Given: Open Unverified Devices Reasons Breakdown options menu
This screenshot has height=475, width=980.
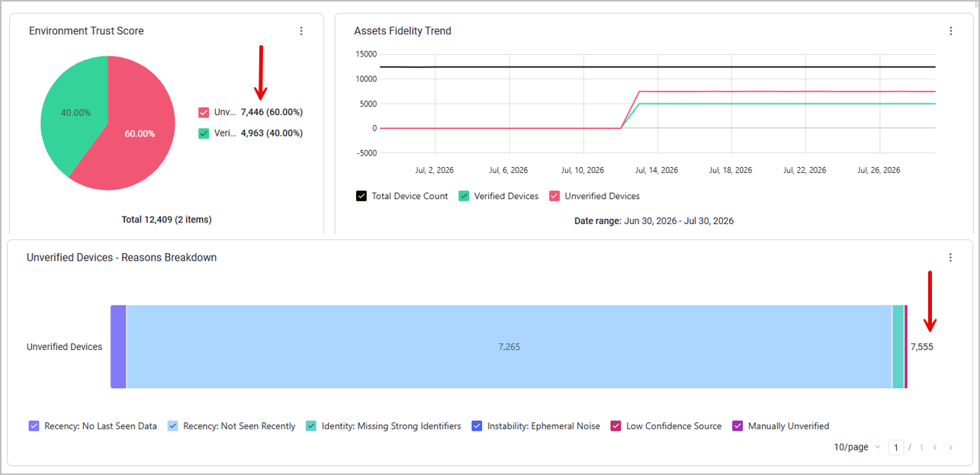Looking at the screenshot, I should [x=950, y=258].
